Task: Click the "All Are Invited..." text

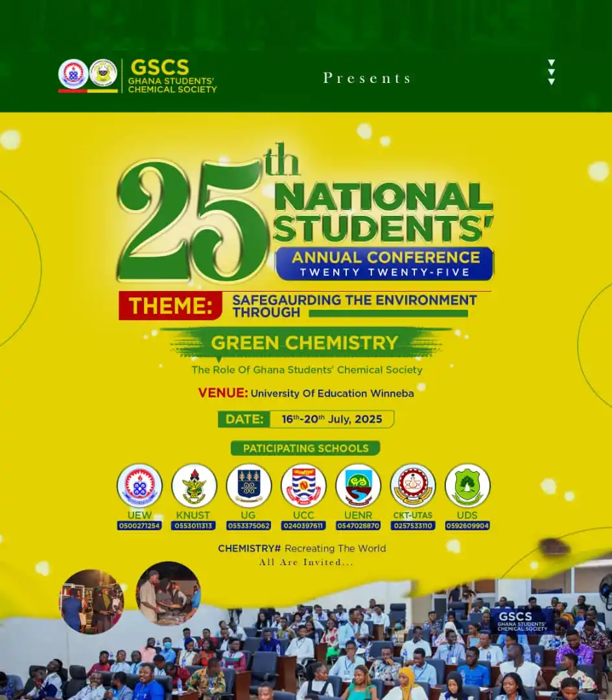Action: point(306,563)
